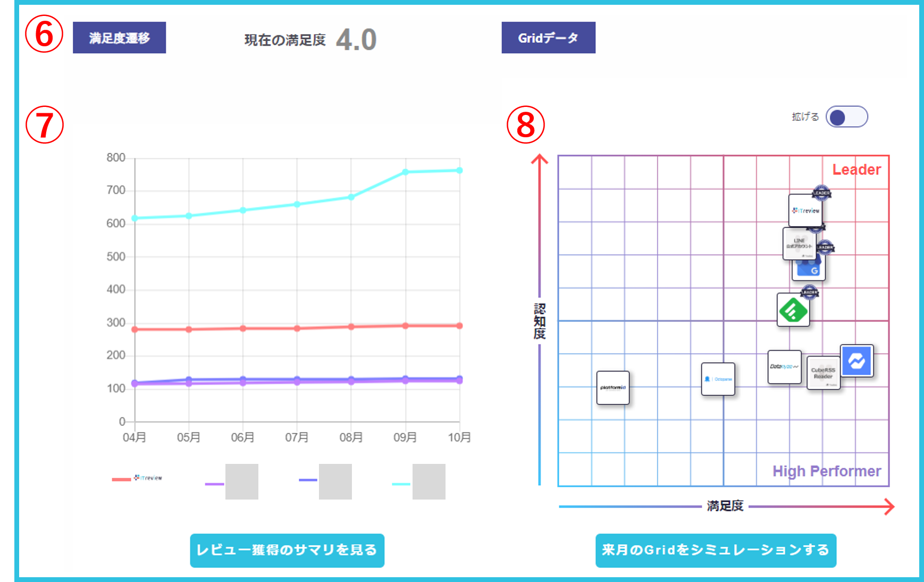
Task: Select the Octoparse icon in the Grid
Action: pos(718,379)
